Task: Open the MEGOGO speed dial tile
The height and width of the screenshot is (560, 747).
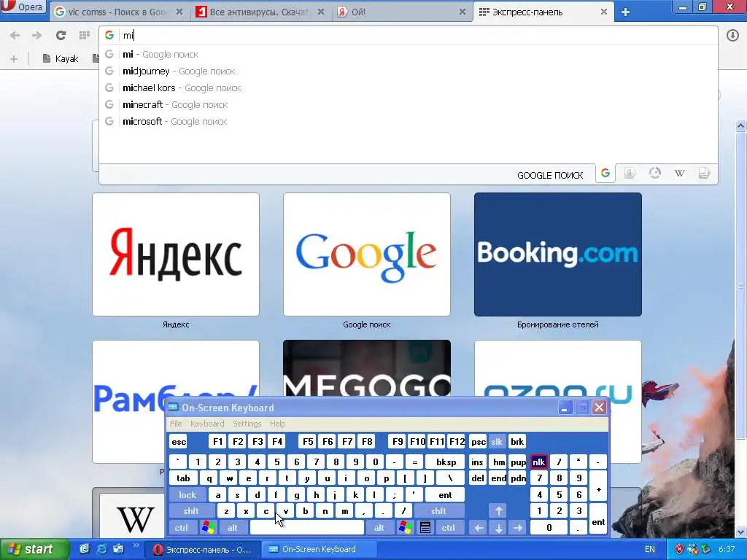Action: tap(367, 368)
